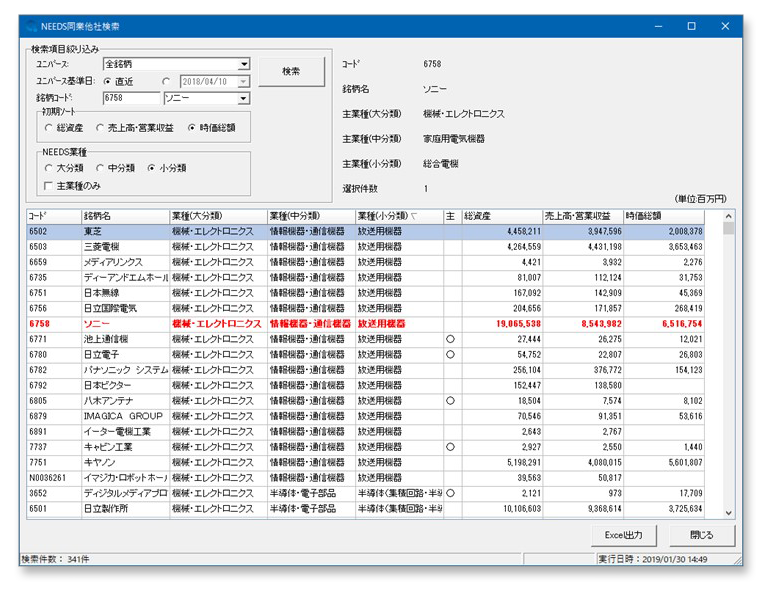762x592 pixels.
Task: Select the キヤノン row
Action: tap(365, 463)
